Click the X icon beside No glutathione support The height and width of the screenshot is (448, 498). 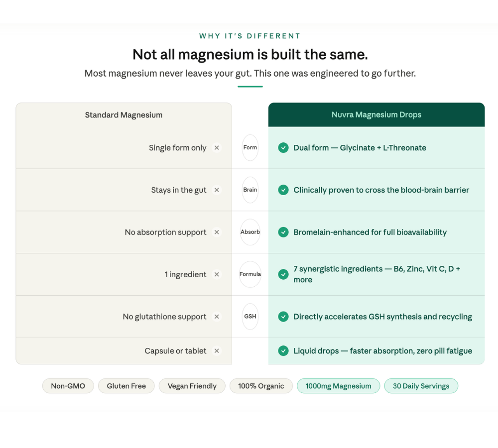217,317
